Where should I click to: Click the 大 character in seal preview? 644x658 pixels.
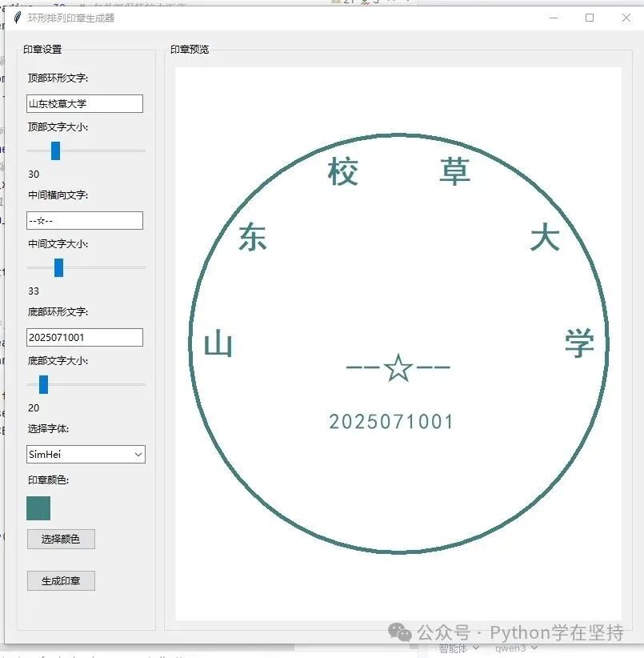(545, 237)
